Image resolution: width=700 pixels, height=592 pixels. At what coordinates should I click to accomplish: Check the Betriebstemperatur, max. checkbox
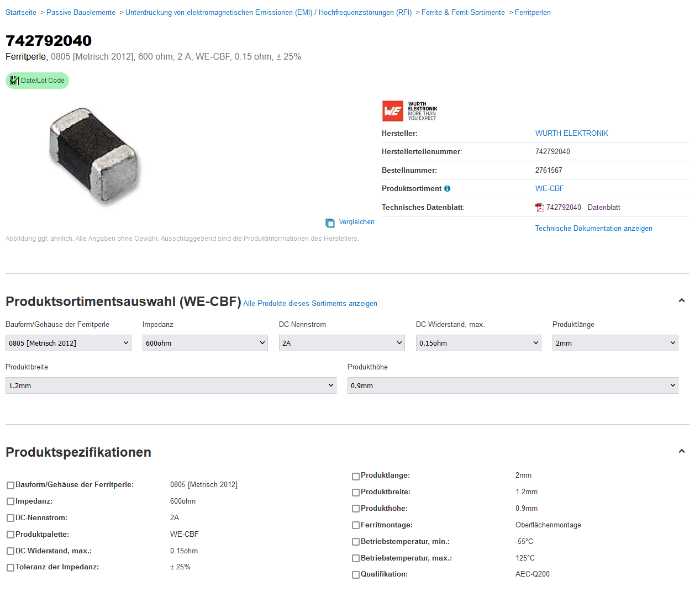tap(356, 559)
